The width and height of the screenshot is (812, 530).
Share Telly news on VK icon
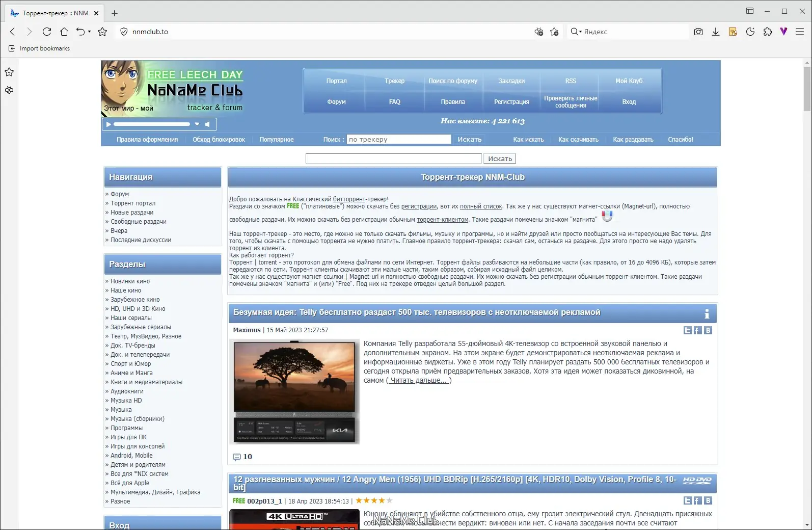coord(708,330)
